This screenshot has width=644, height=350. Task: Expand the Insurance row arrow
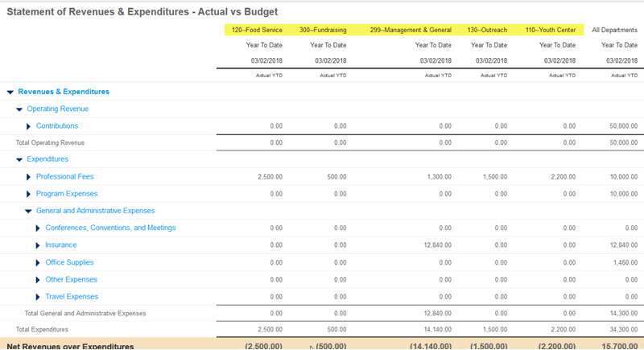38,245
